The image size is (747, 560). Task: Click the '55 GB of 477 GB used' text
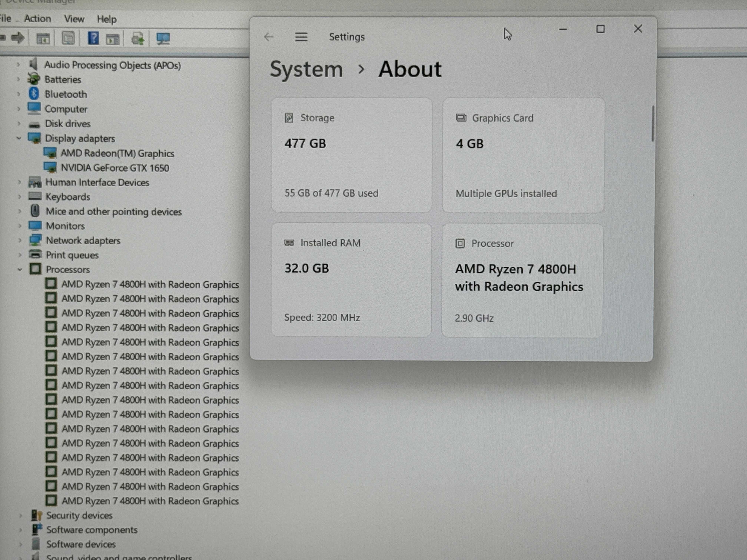pyautogui.click(x=331, y=193)
